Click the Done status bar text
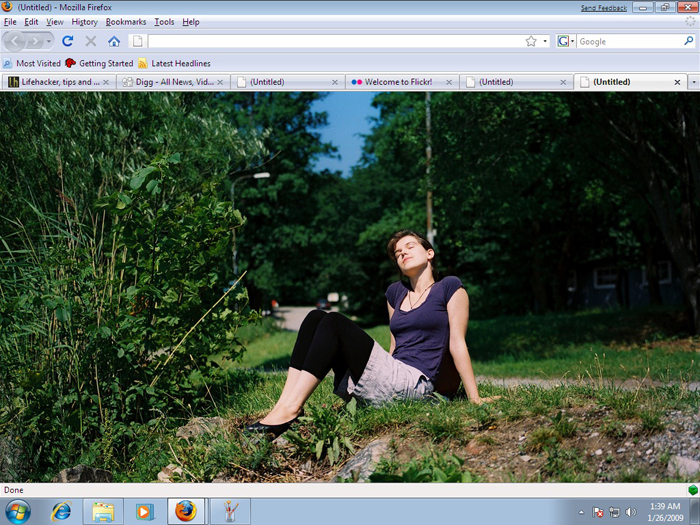700x525 pixels. [x=13, y=490]
